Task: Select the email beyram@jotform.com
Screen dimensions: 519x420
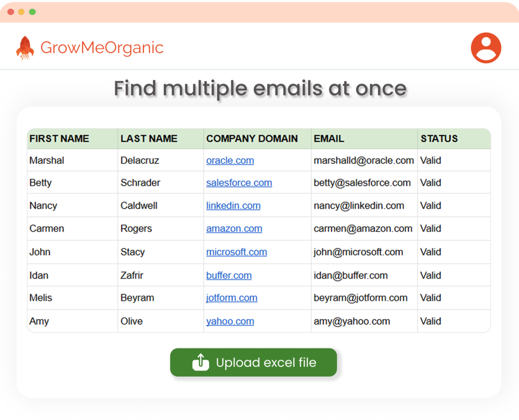Action: point(360,297)
